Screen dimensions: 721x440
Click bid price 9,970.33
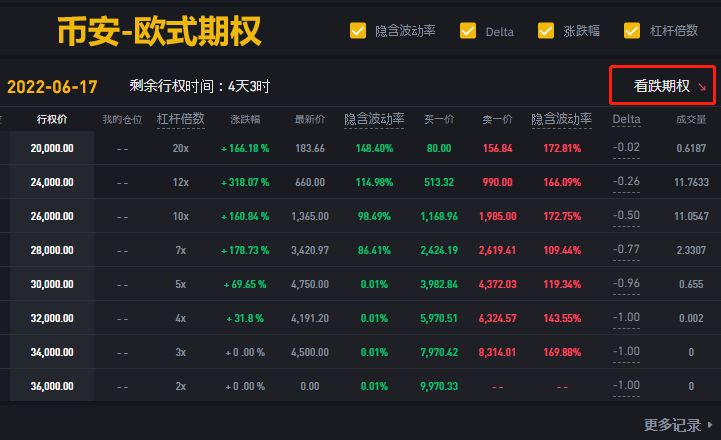pos(439,386)
